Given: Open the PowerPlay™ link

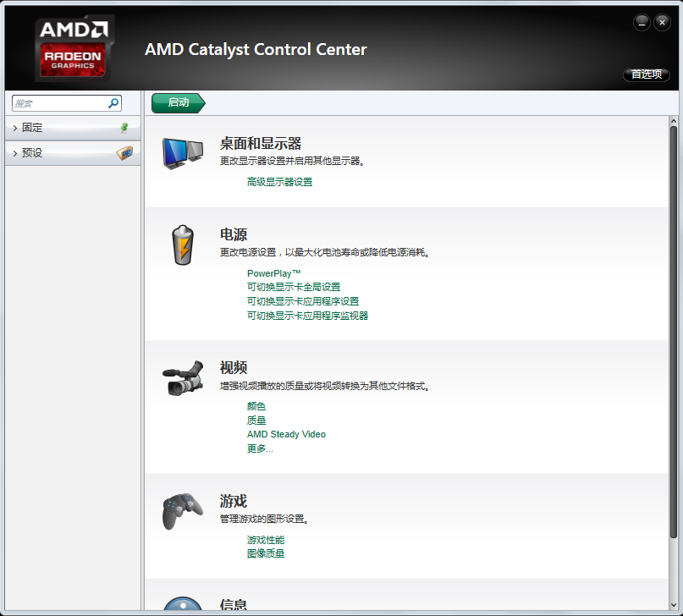Looking at the screenshot, I should click(274, 273).
